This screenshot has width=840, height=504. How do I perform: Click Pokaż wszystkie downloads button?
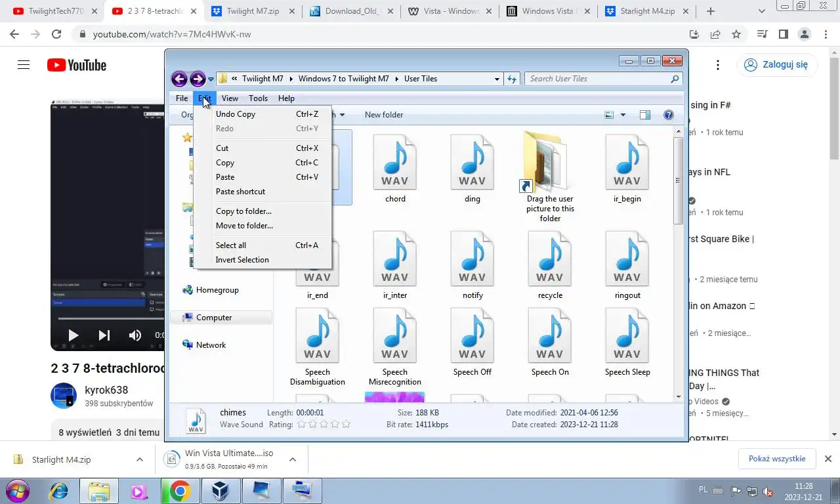[777, 459]
